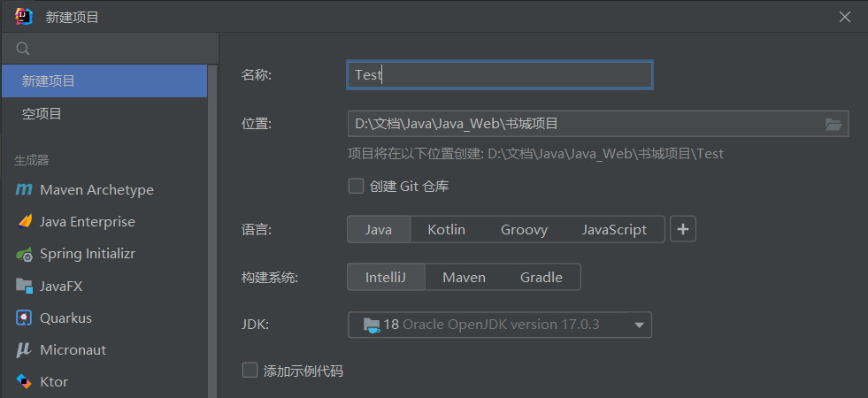
Task: Click the project name field containing Test
Action: 500,75
